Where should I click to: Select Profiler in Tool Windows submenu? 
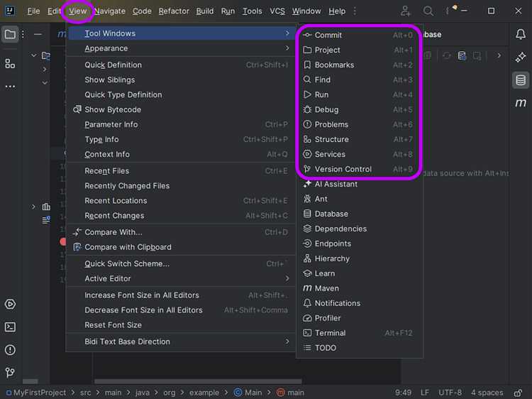359,318
